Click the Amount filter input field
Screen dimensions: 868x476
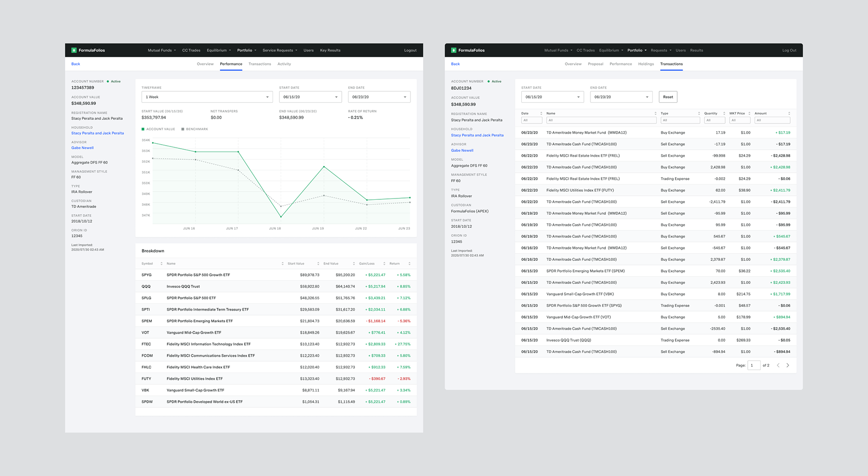(772, 120)
